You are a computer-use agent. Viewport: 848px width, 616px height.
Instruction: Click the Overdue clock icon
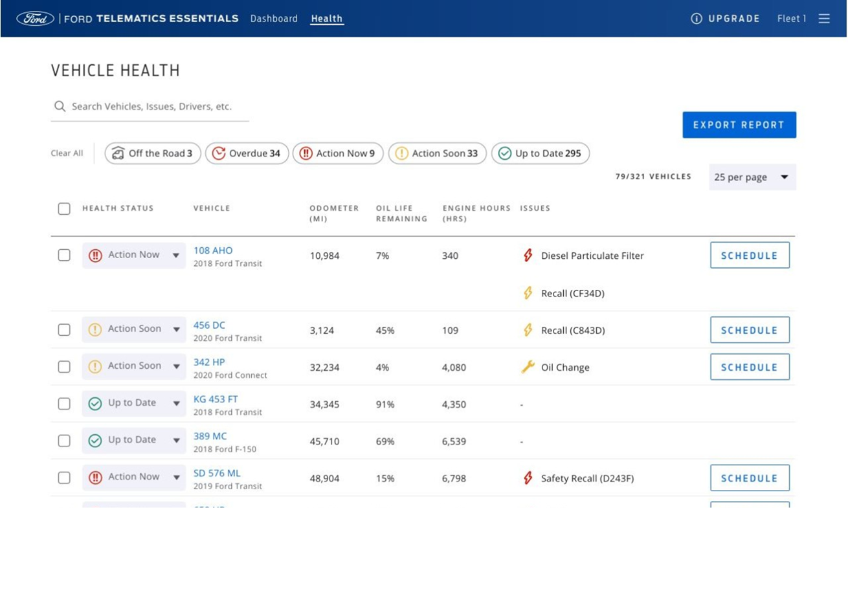(x=219, y=153)
